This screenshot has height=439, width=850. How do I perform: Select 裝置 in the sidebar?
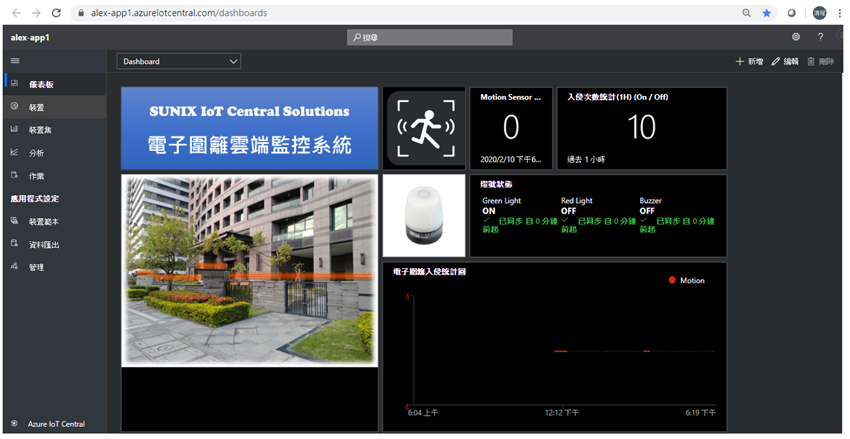pyautogui.click(x=54, y=107)
